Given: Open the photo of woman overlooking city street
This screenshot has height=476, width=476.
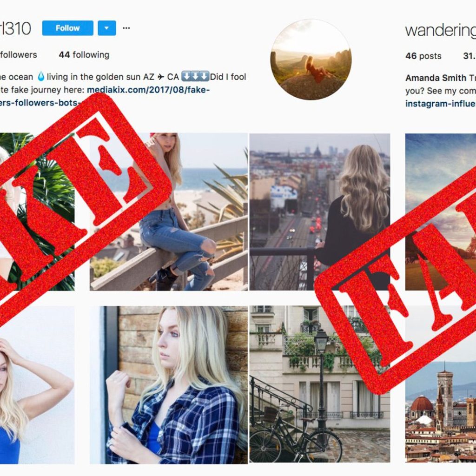Looking at the screenshot, I should click(320, 212).
